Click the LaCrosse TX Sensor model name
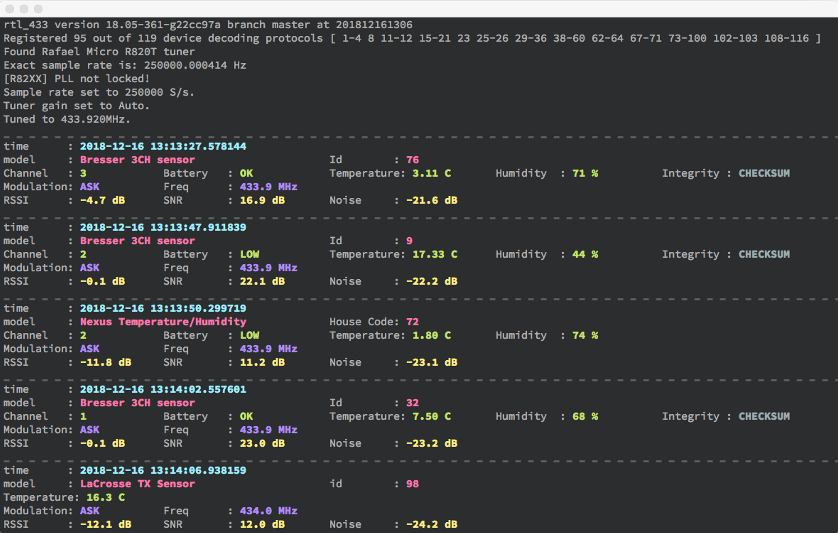The height and width of the screenshot is (533, 838). pyautogui.click(x=138, y=484)
